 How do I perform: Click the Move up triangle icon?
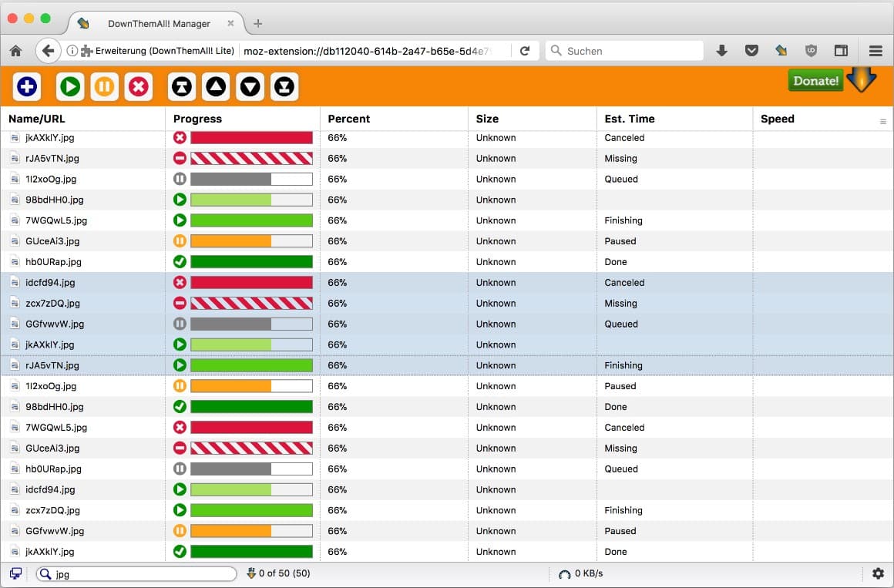pyautogui.click(x=216, y=86)
